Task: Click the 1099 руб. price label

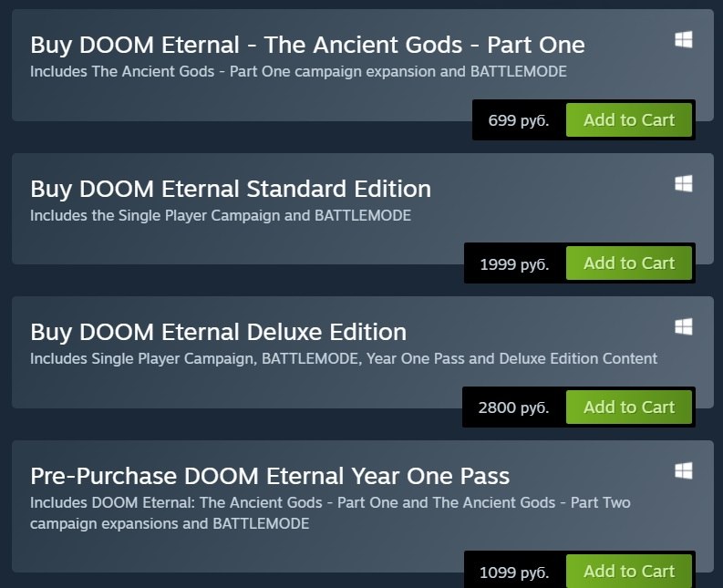Action: pos(514,573)
